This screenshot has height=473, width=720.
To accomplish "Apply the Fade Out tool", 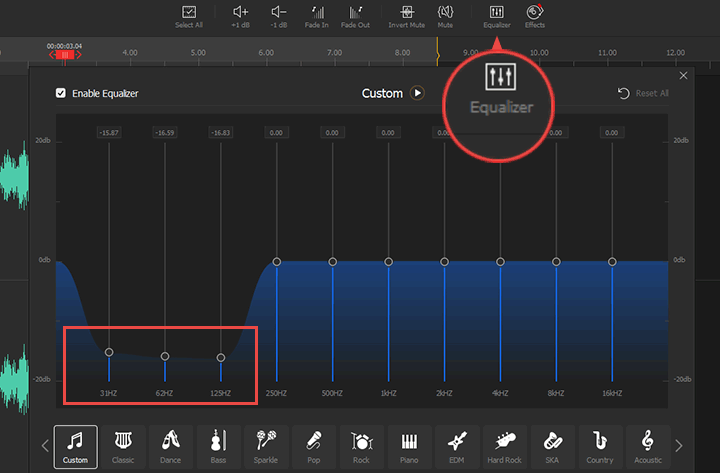I will 355,17.
